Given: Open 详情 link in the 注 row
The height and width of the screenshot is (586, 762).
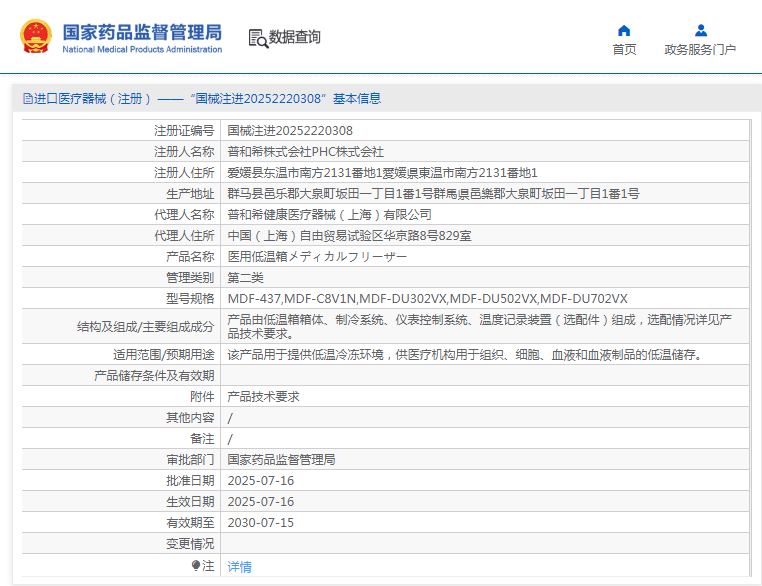Looking at the screenshot, I should 240,567.
